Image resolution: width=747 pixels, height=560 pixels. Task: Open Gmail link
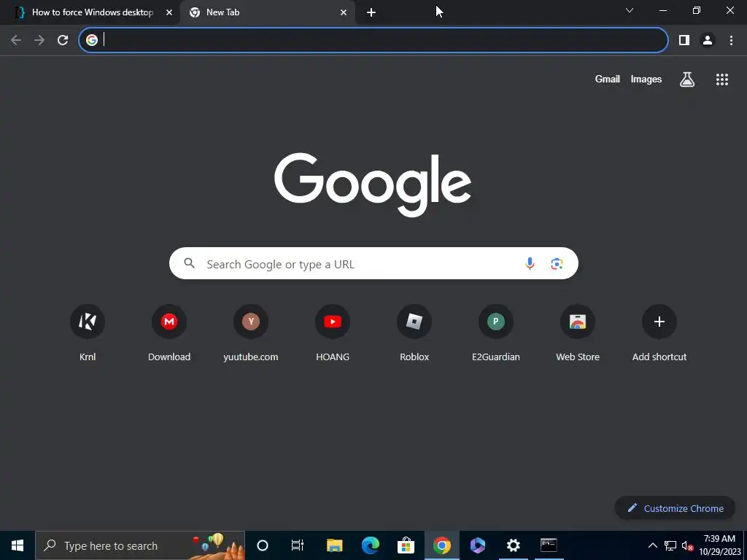(608, 79)
